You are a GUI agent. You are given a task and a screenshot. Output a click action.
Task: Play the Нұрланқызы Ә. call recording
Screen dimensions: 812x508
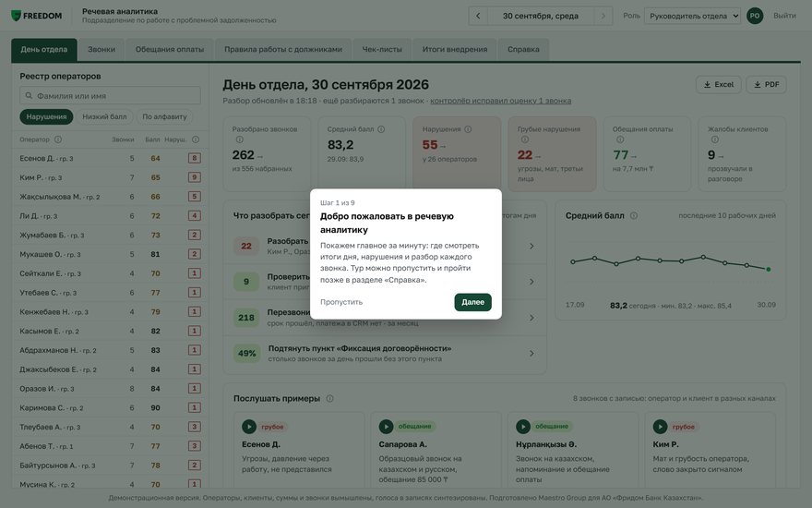pyautogui.click(x=523, y=427)
